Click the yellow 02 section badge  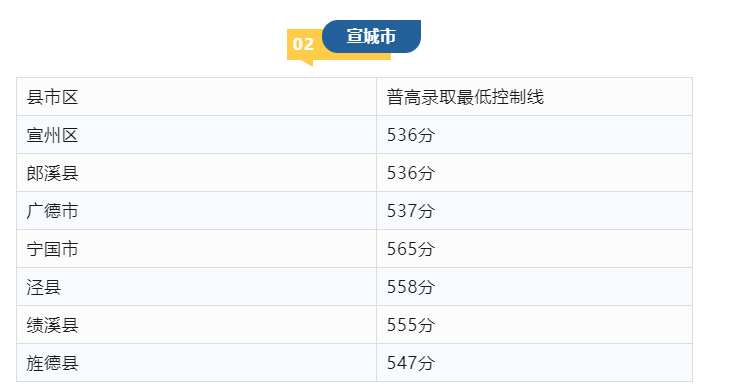[x=303, y=44]
